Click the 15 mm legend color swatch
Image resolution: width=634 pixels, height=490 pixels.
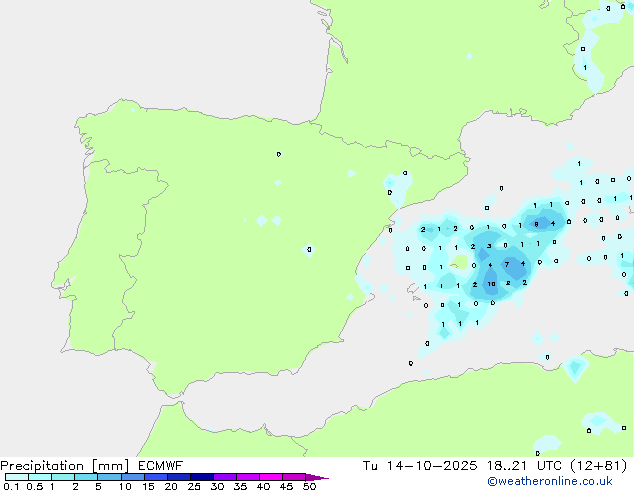pyautogui.click(x=155, y=478)
